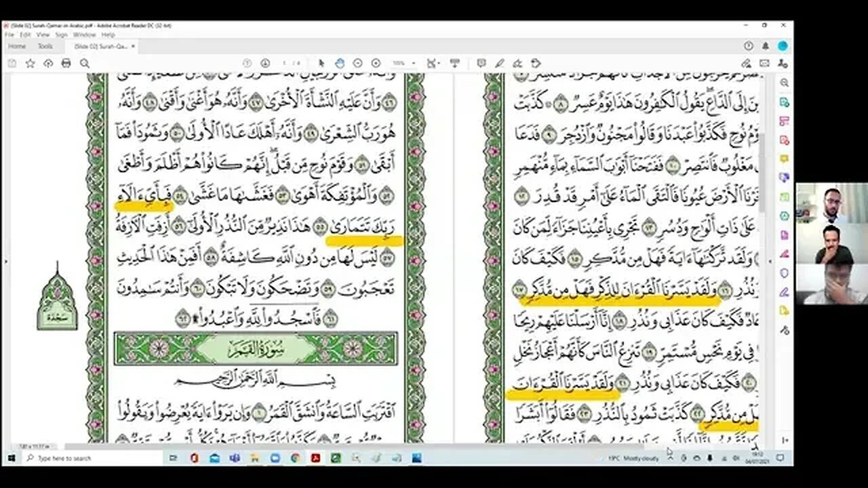Click the blue account profile avatar
The height and width of the screenshot is (488, 868).
pos(783,46)
